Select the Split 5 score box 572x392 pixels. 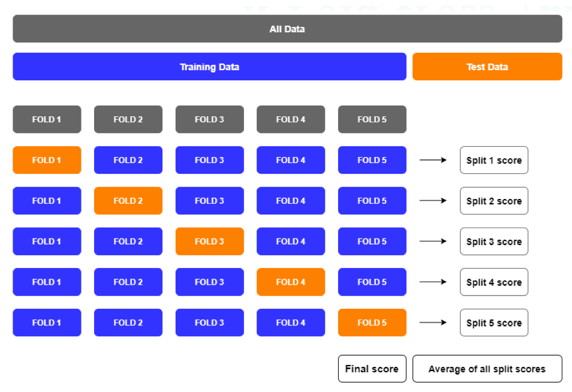point(493,322)
